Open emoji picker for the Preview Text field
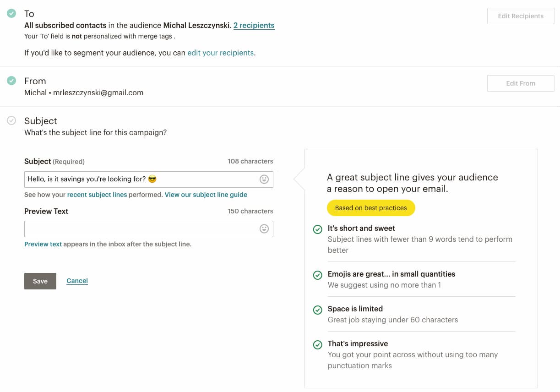Image resolution: width=560 pixels, height=392 pixels. [264, 229]
